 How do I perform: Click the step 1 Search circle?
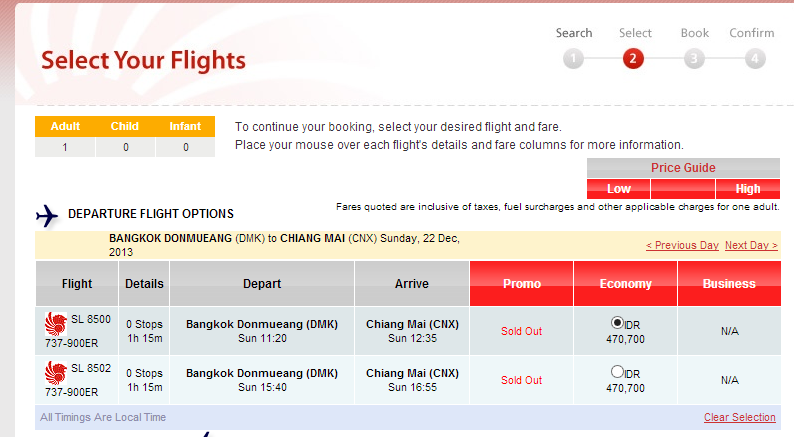click(x=572, y=58)
